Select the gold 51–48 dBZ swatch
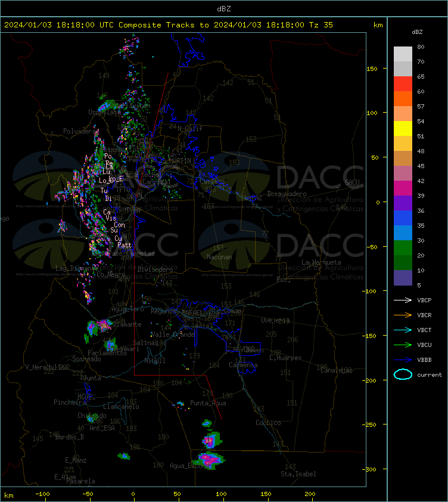The height and width of the screenshot is (502, 448). (x=403, y=144)
